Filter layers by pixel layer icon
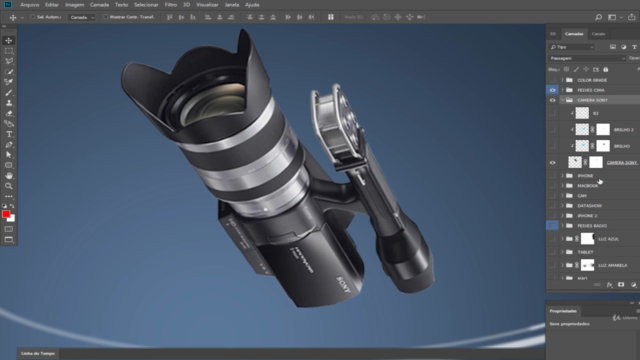This screenshot has height=360, width=640. pos(613,47)
